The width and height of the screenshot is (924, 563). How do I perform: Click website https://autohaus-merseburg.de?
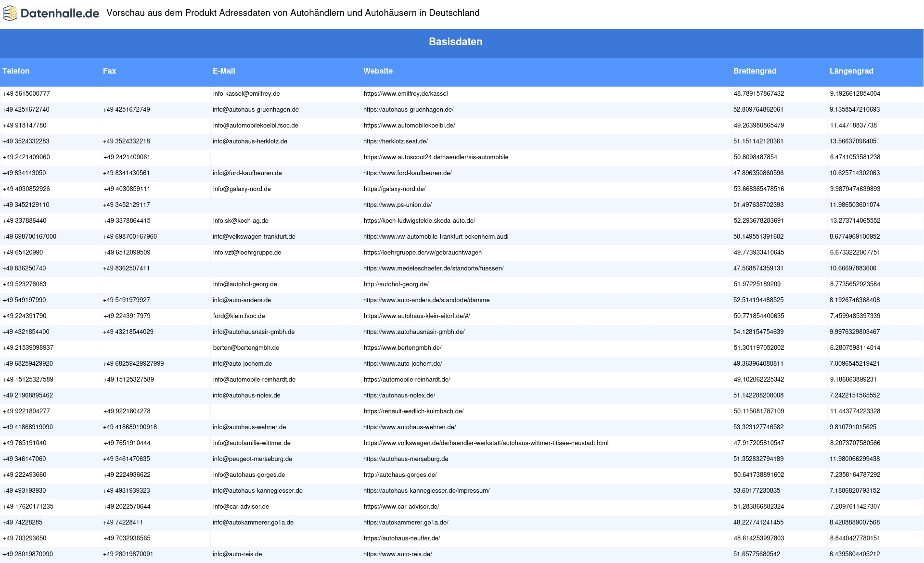(x=406, y=459)
